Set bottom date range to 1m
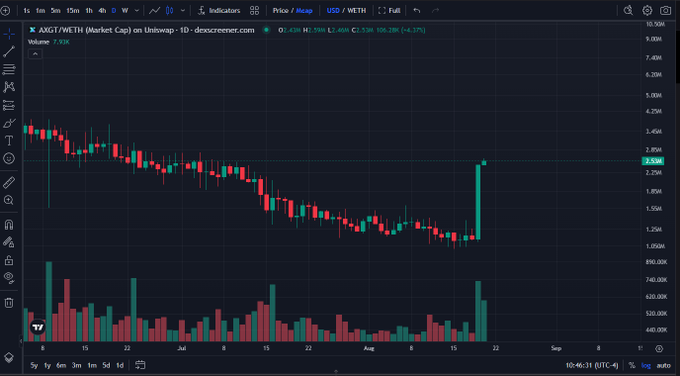Screen dimensions: 680x376 pyautogui.click(x=92, y=365)
